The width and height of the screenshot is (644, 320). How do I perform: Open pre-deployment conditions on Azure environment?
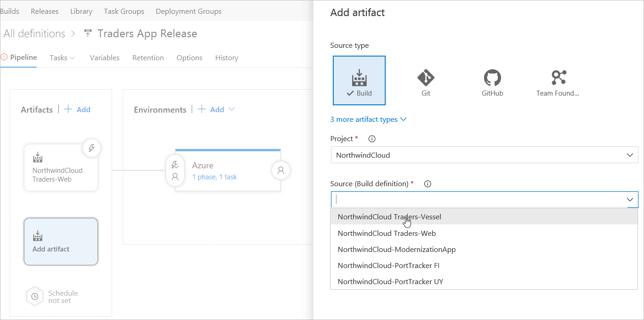(x=175, y=171)
